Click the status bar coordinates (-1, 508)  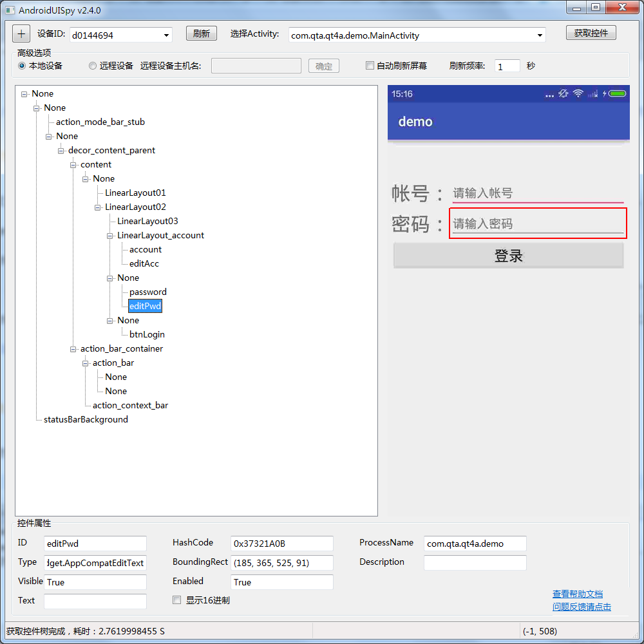tap(540, 631)
